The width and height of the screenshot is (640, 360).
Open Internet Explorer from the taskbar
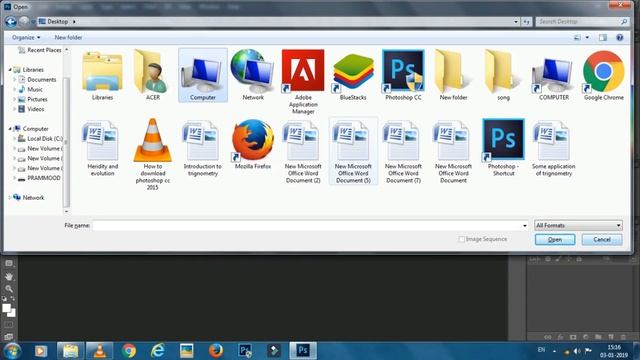(158, 351)
